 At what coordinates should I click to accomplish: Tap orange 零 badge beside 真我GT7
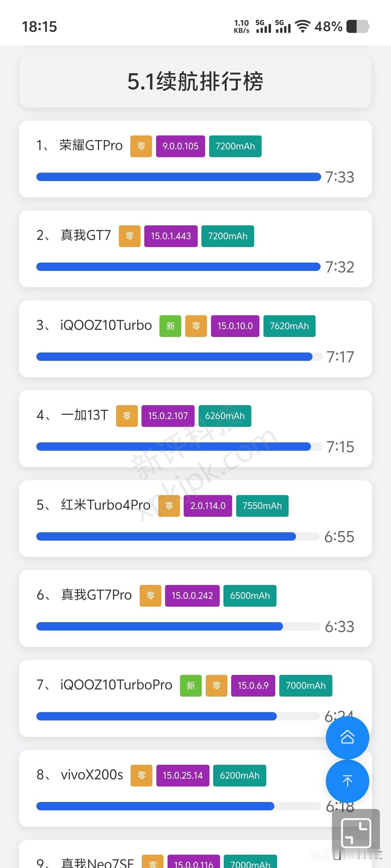pos(129,236)
